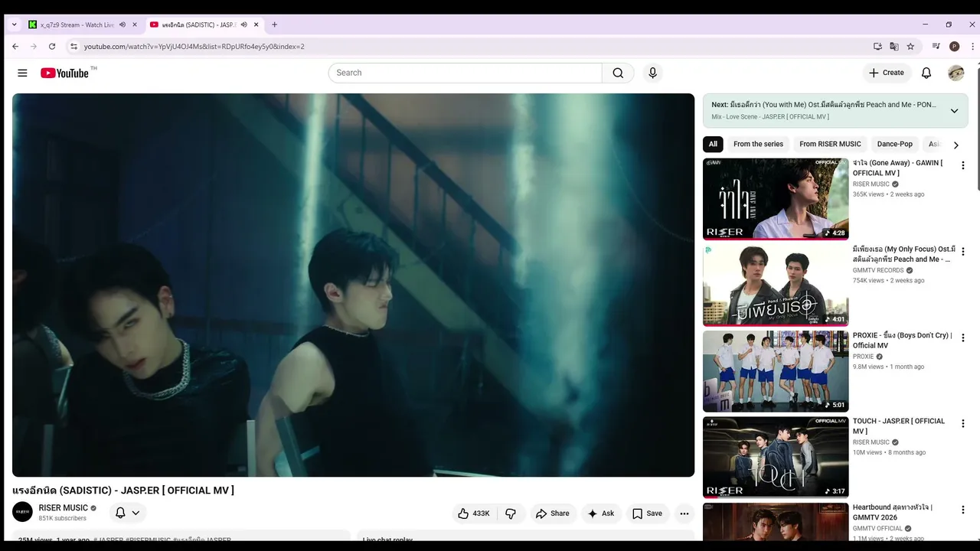The image size is (980, 551).
Task: Click the YouTube search field
Action: (x=465, y=73)
